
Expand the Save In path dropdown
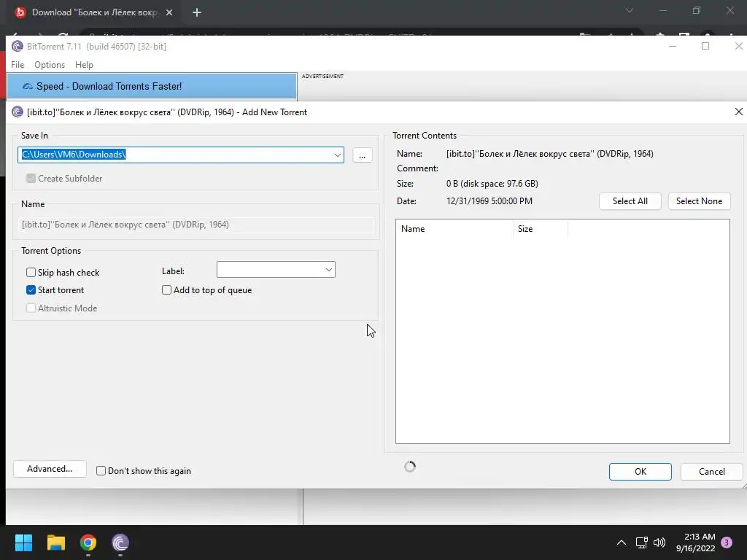click(x=337, y=155)
